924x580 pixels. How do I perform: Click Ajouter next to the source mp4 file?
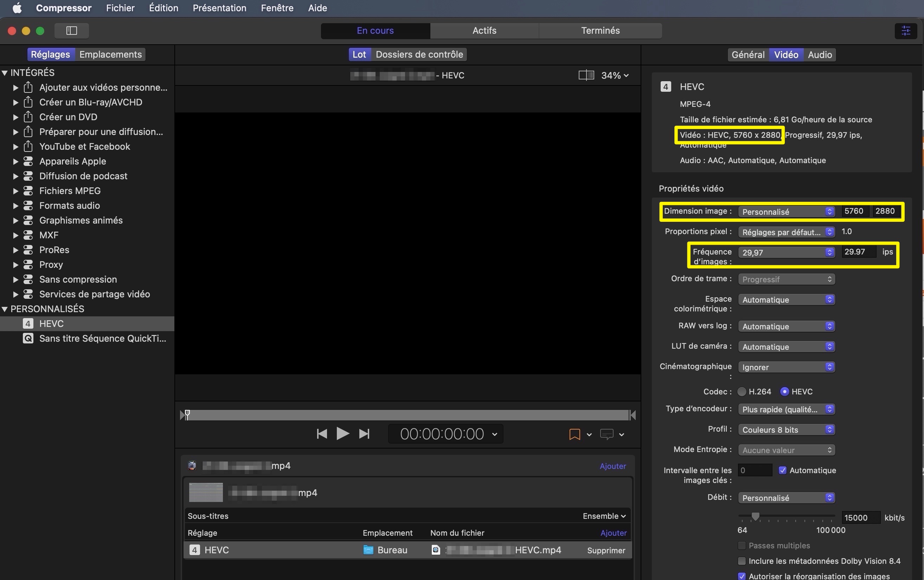(x=612, y=466)
